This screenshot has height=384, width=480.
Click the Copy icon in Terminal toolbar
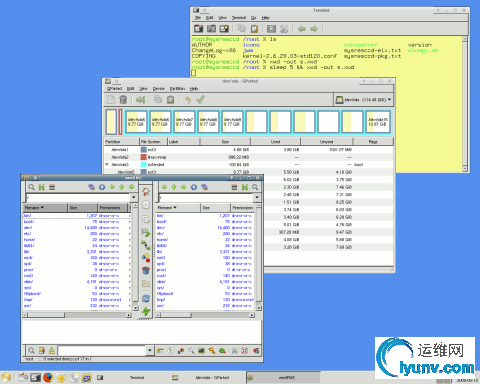point(241,29)
